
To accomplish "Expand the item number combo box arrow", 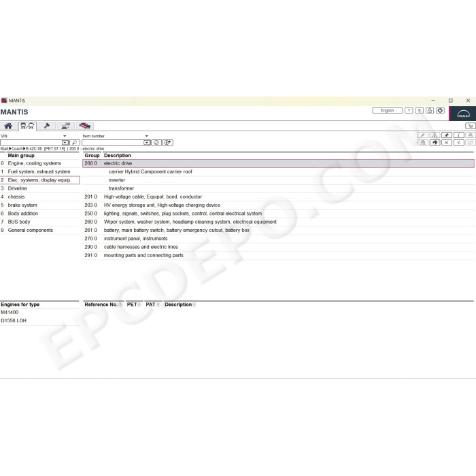I will pos(147,142).
